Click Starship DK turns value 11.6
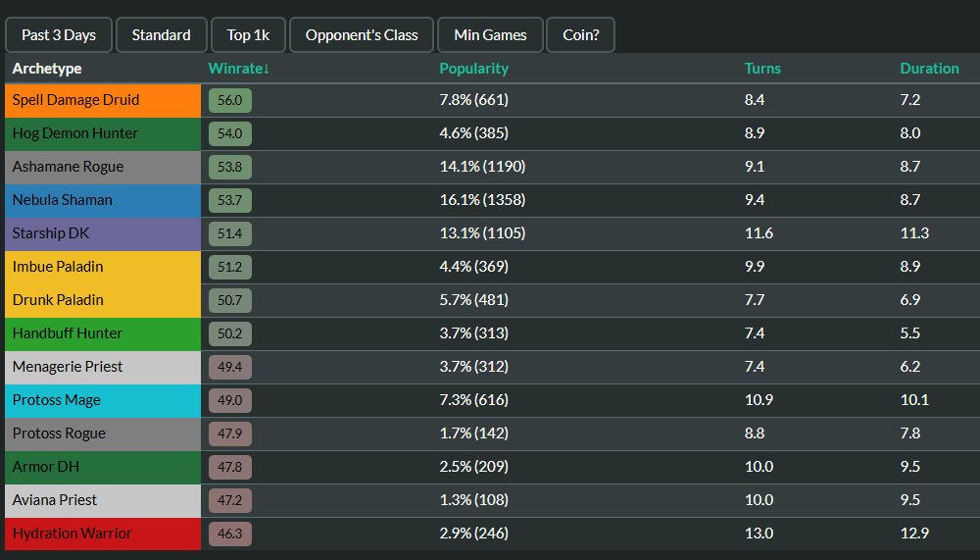This screenshot has height=560, width=980. 759,233
